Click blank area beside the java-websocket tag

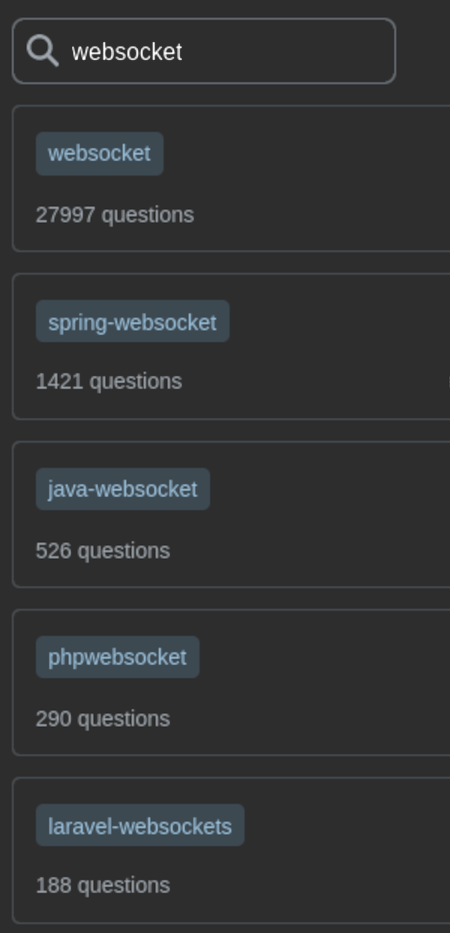click(x=327, y=489)
